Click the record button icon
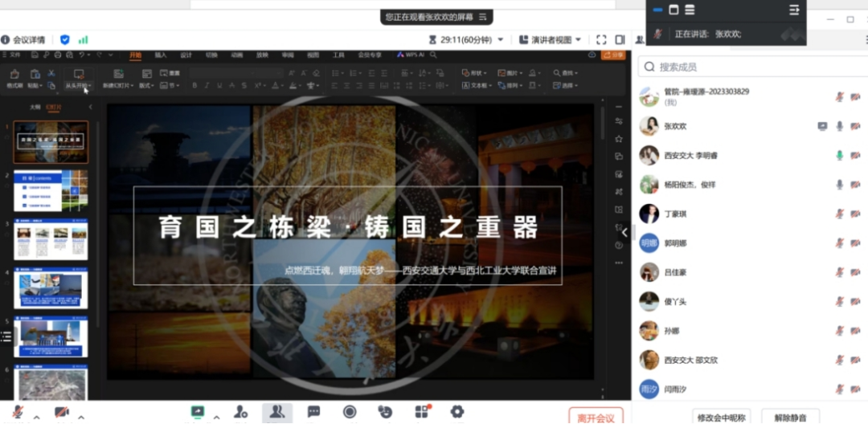868x424 pixels. 350,412
